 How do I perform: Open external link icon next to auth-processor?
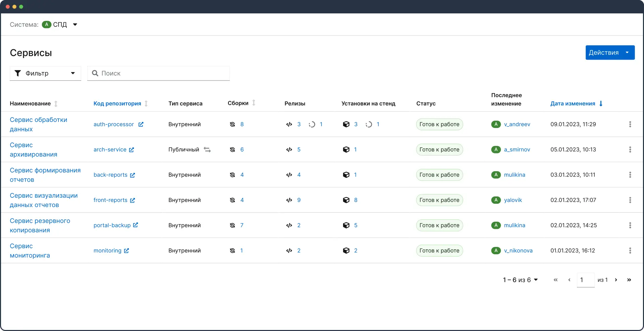141,124
